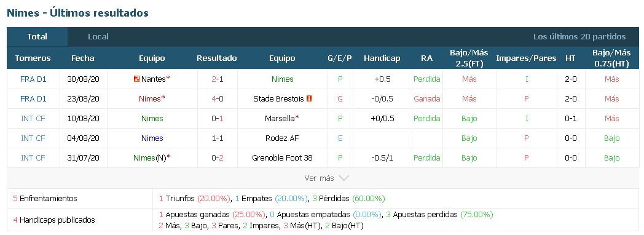Switch to the Total tab
This screenshot has height=235, width=644.
[x=37, y=36]
